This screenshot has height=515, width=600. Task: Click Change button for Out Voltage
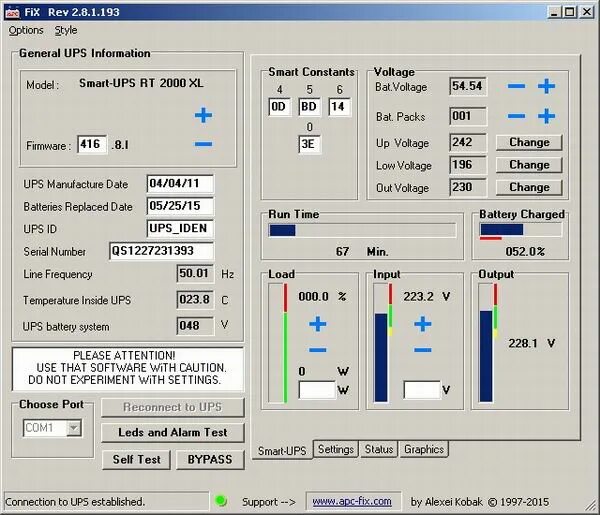coord(529,187)
